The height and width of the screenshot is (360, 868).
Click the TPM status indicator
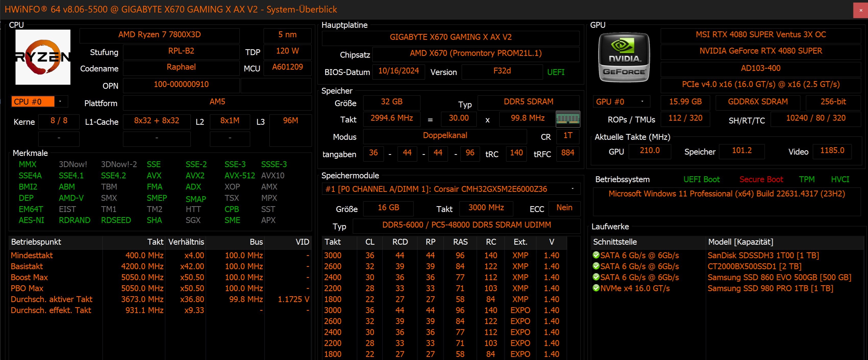point(807,179)
